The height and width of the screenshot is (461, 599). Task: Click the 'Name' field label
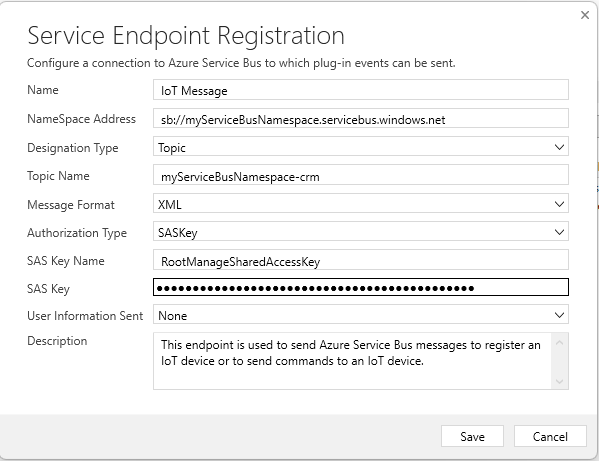click(43, 90)
